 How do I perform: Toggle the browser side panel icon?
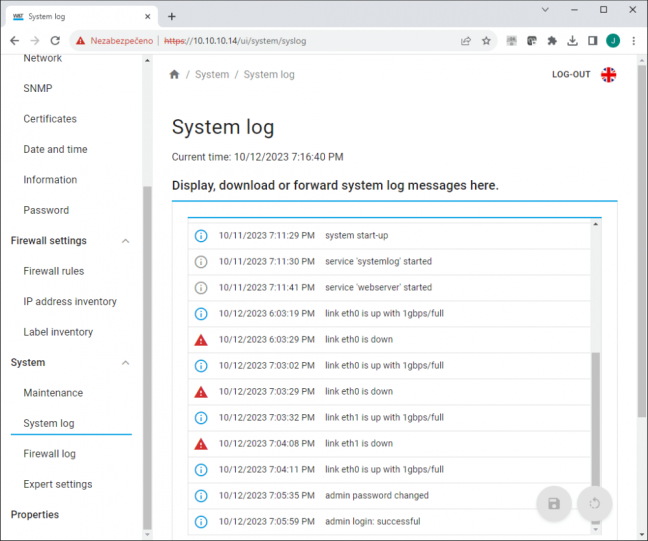pyautogui.click(x=593, y=41)
